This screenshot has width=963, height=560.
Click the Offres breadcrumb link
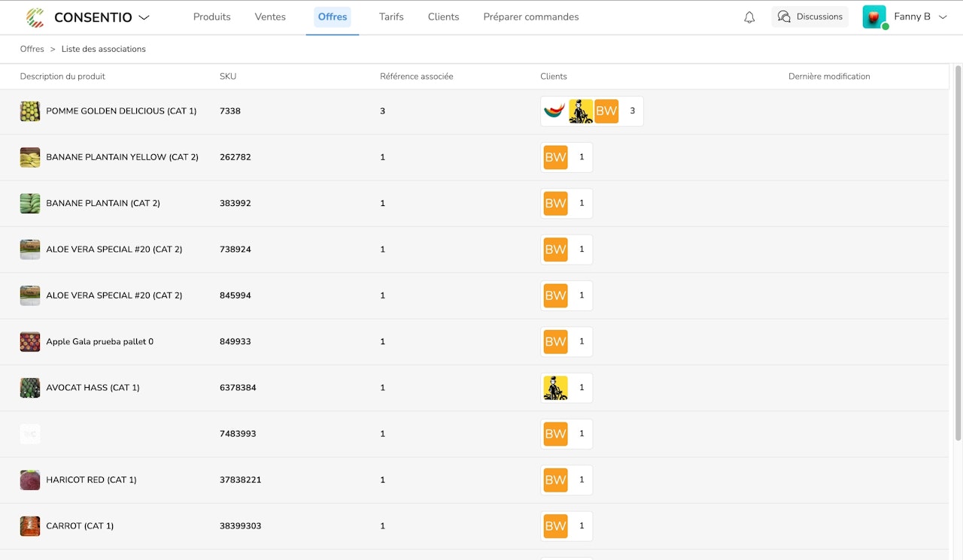[32, 49]
